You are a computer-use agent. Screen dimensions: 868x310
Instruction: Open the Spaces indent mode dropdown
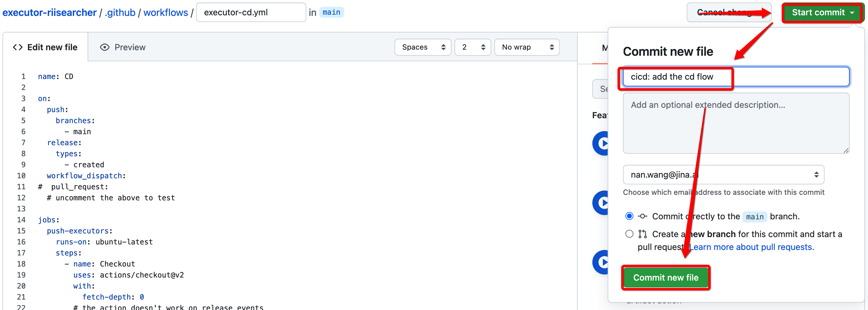pos(423,47)
